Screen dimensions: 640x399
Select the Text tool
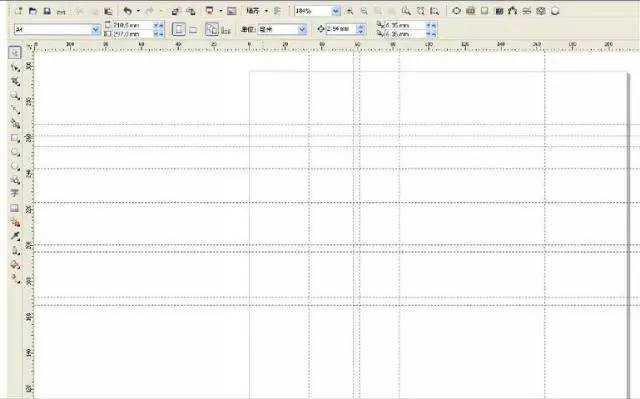[15, 193]
